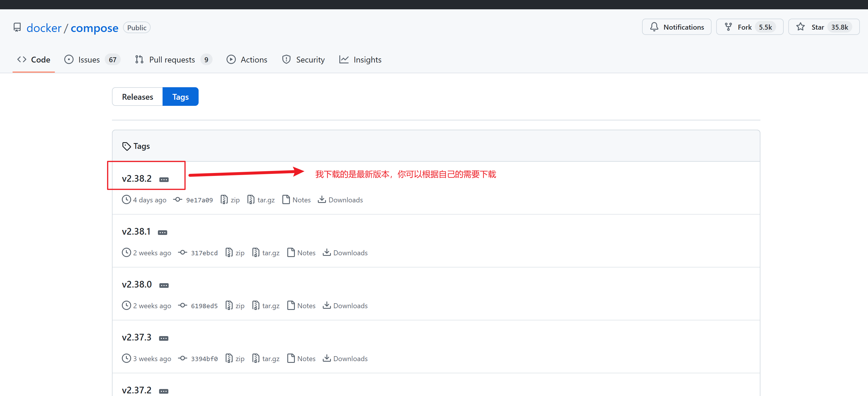Expand the v2.37.2 ellipsis details
The width and height of the screenshot is (868, 396).
click(x=164, y=391)
